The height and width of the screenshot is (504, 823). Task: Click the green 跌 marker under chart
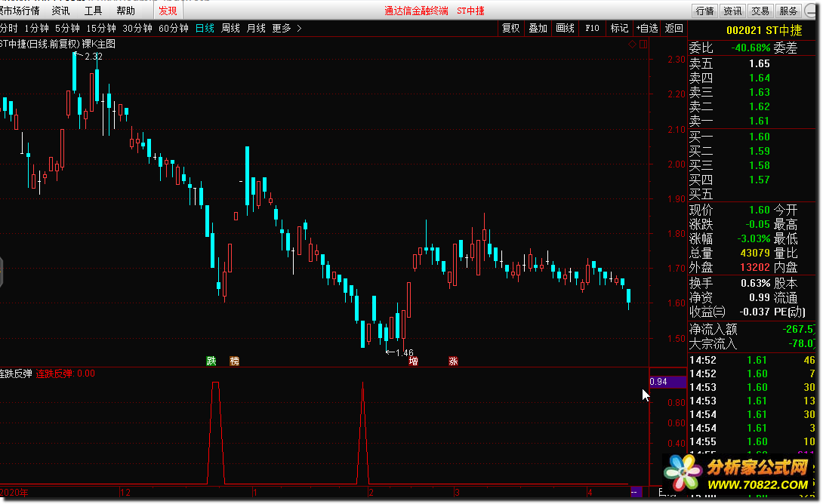(x=211, y=361)
